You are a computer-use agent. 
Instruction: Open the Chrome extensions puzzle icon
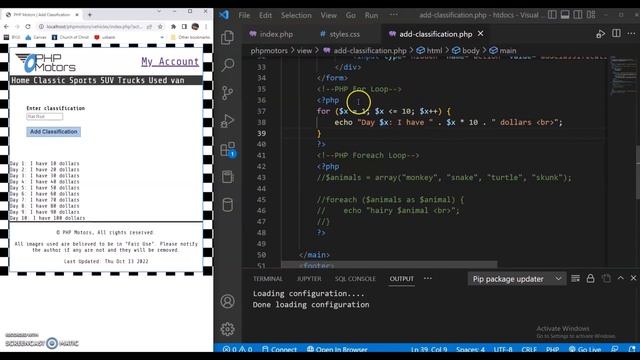pos(173,27)
